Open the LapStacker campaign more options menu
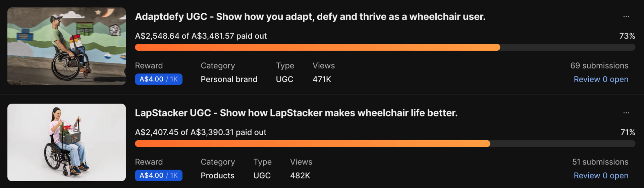The height and width of the screenshot is (188, 644). [626, 113]
